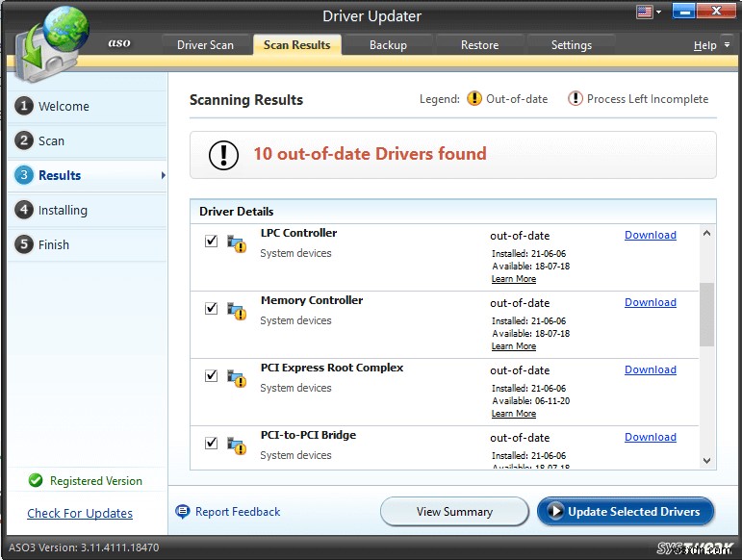
Task: Open the Check For Updates link
Action: (80, 514)
